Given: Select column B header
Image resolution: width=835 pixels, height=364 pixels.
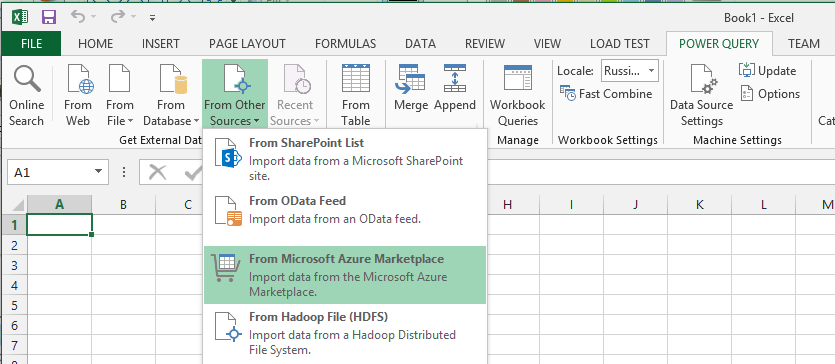Looking at the screenshot, I should coord(124,205).
